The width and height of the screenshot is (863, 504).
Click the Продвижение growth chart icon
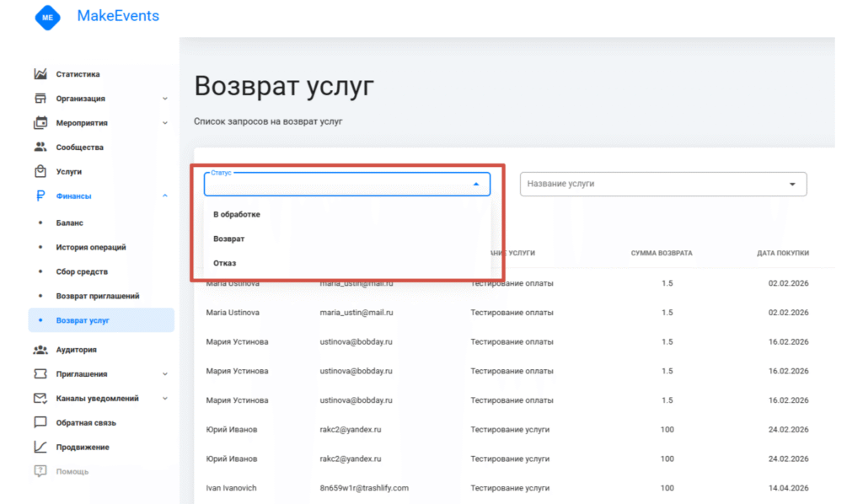pyautogui.click(x=40, y=447)
